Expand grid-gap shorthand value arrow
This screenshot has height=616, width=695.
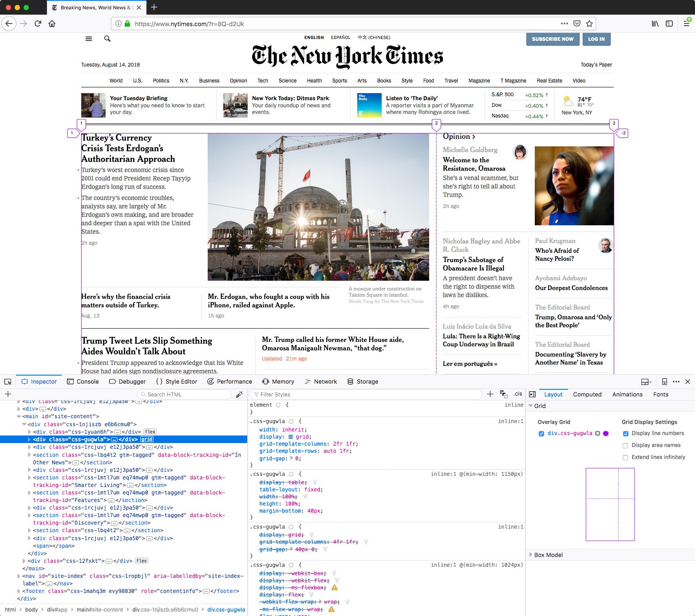(291, 458)
